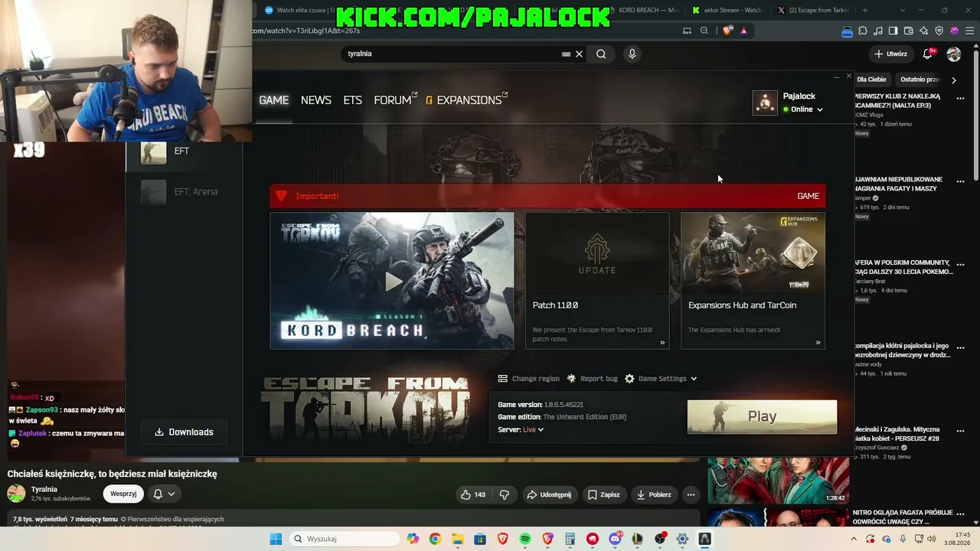Open the FORUM link in the launcher
This screenshot has height=551, width=980.
395,100
